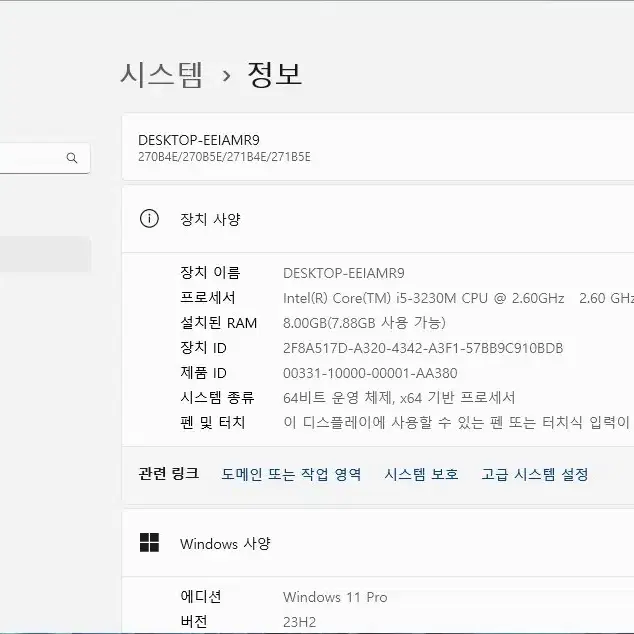The image size is (634, 634).
Task: Click the 에디션 label
Action: coord(201,596)
